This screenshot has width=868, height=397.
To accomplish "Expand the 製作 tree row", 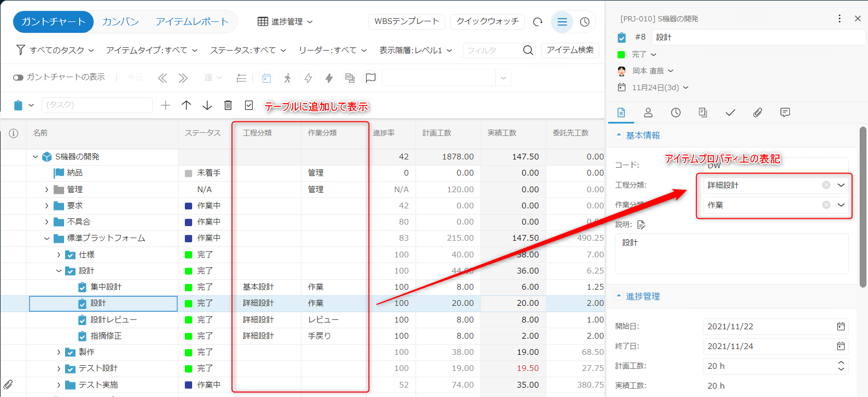I will [x=59, y=352].
